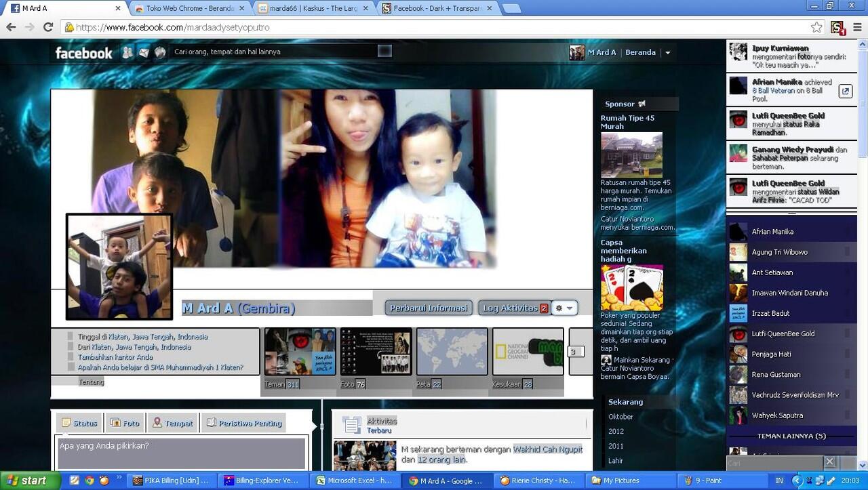This screenshot has width=868, height=490.
Task: Open messages icon in Facebook header
Action: tap(143, 52)
